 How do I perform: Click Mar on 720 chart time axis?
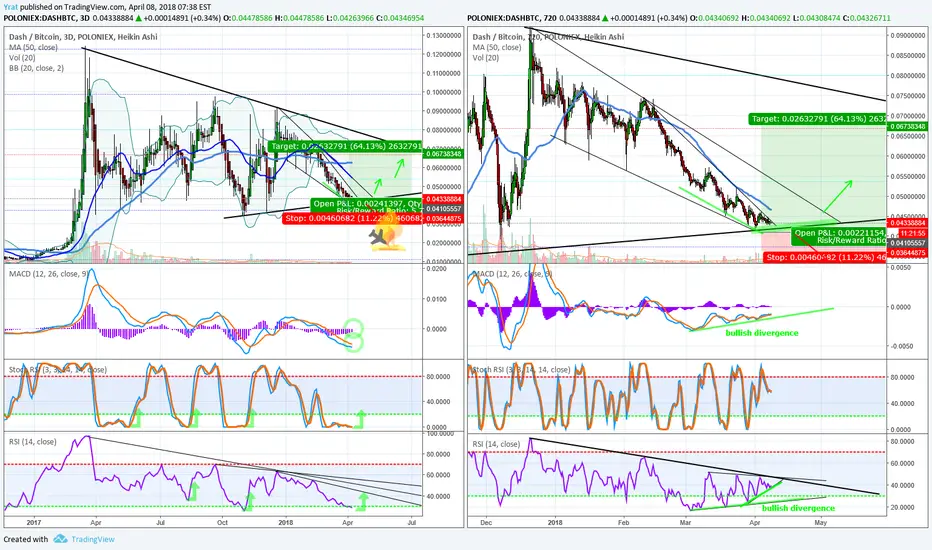tap(685, 523)
